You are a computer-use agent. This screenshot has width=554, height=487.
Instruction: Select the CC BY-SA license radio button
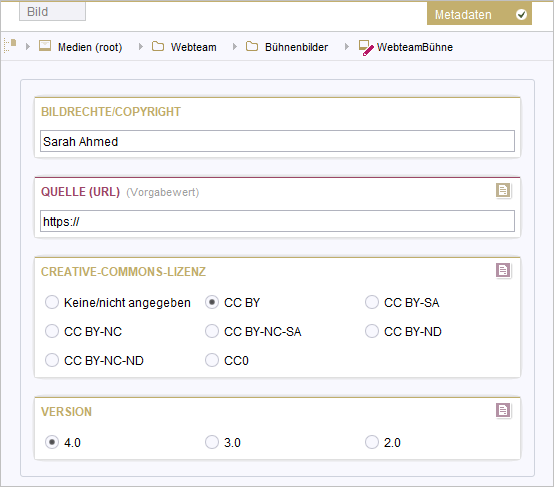point(372,303)
